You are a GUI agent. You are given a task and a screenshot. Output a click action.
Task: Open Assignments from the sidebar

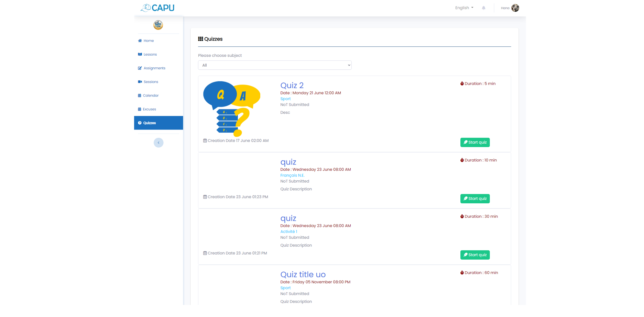tap(159, 68)
